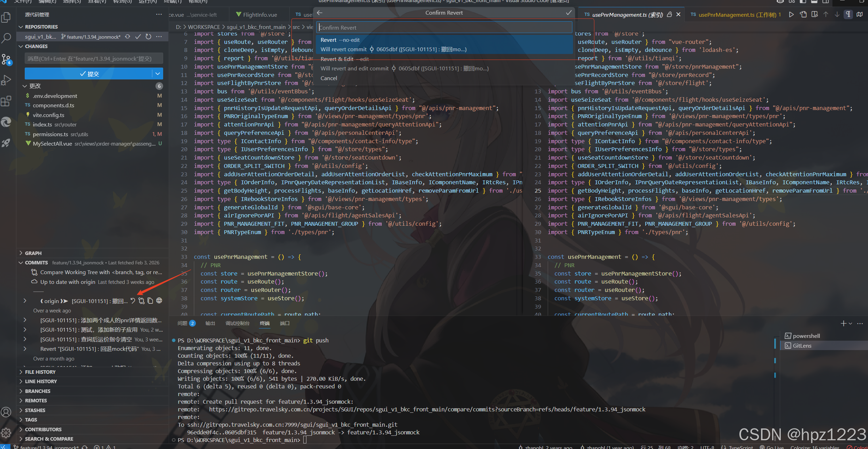This screenshot has height=449, width=868.
Task: Open the Extensions view in the activity bar
Action: (x=6, y=101)
